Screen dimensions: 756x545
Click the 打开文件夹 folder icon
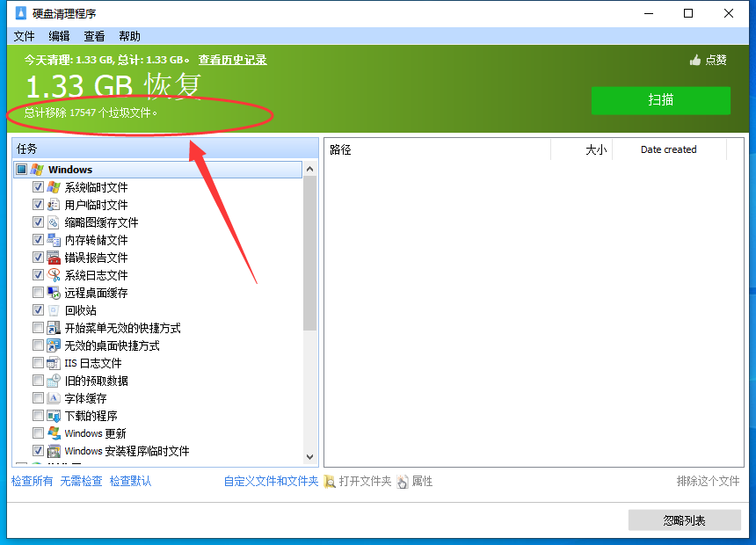click(x=330, y=482)
